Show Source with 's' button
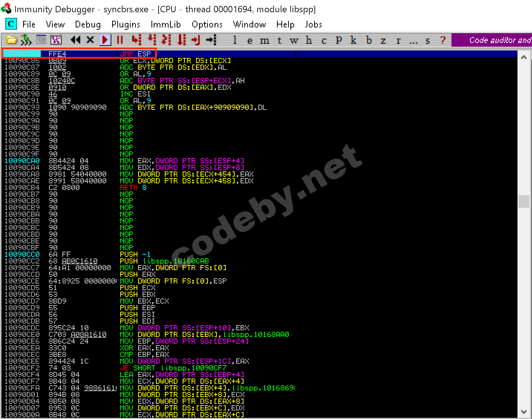 [428, 40]
